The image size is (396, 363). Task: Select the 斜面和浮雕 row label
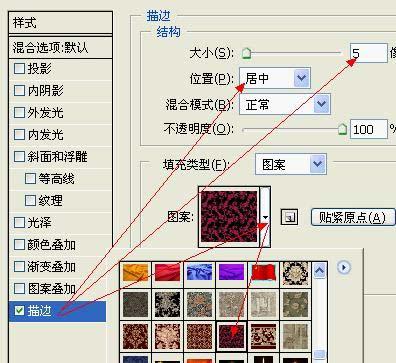[57, 157]
